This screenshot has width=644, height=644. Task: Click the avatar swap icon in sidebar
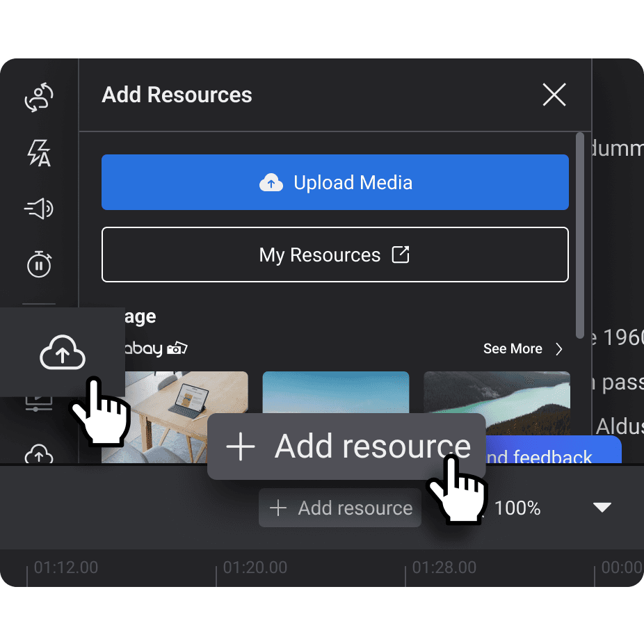[x=39, y=97]
